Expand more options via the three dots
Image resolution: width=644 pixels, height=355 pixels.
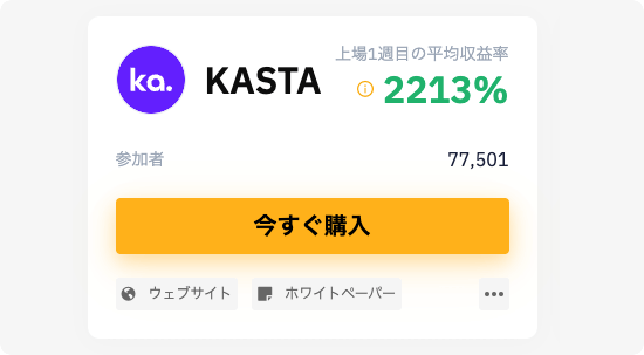tap(494, 293)
